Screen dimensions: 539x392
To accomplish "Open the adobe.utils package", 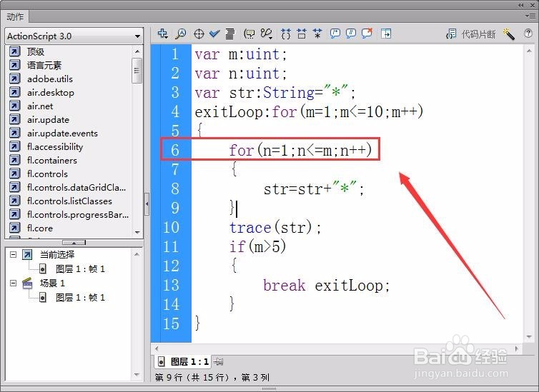I will (x=50, y=79).
